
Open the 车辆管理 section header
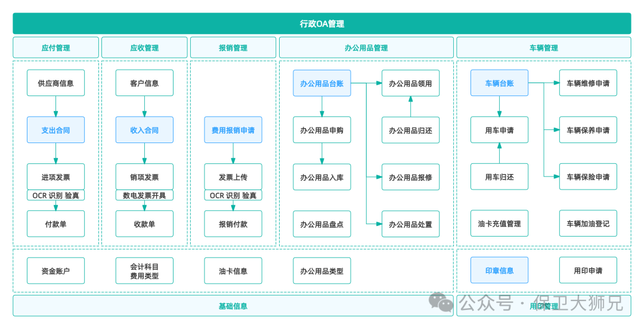click(x=543, y=48)
